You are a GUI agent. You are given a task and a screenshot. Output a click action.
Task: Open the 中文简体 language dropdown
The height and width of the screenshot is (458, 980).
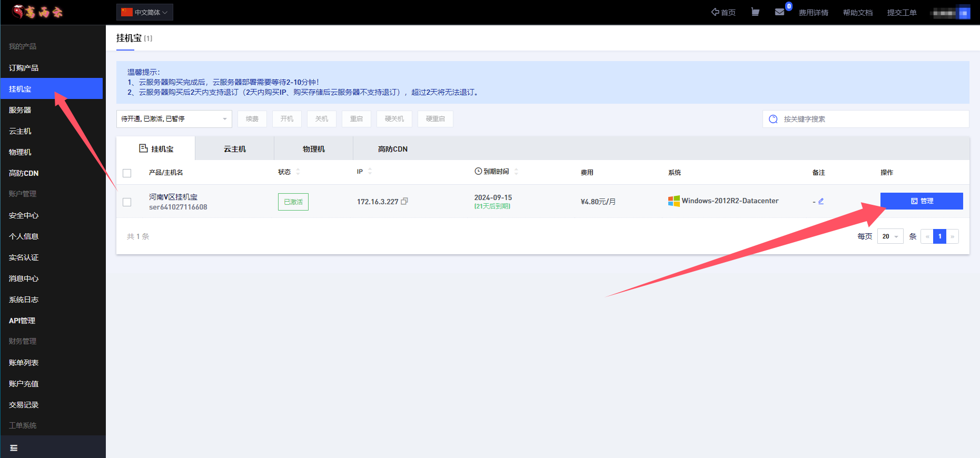(145, 12)
